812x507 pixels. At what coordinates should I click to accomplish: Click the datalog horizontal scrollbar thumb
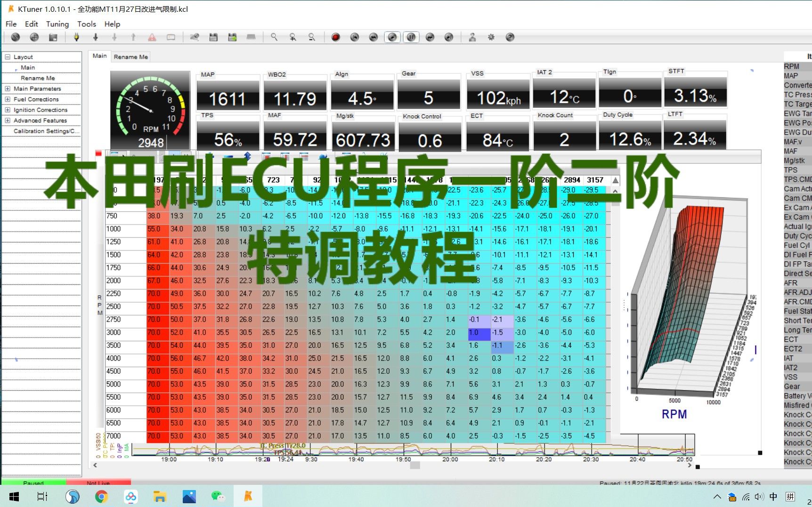pos(415,465)
